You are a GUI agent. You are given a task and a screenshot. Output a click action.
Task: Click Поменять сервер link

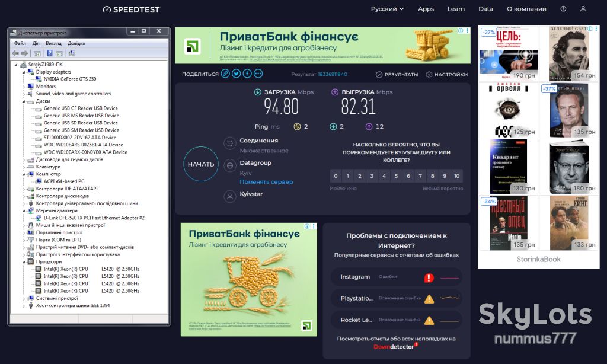click(266, 182)
